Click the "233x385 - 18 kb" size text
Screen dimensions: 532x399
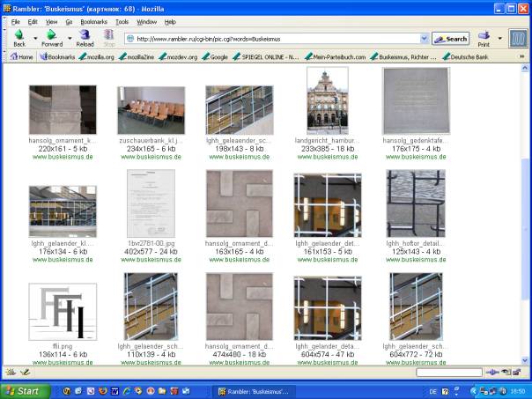pos(326,149)
